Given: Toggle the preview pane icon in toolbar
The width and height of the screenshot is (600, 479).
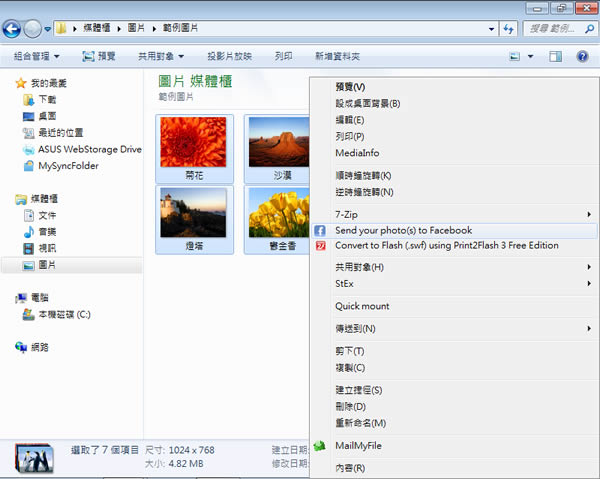Looking at the screenshot, I should click(x=556, y=57).
